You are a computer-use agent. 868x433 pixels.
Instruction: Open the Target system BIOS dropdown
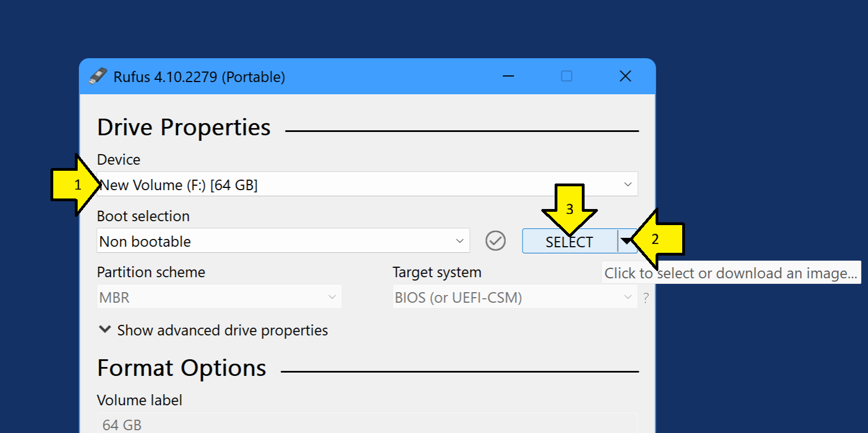[x=515, y=297]
